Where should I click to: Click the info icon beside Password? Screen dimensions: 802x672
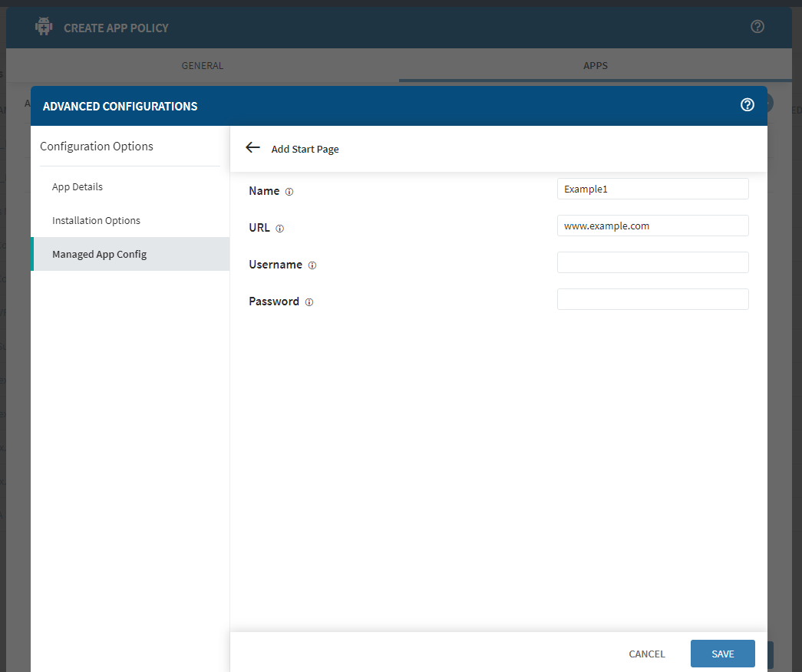(x=309, y=302)
